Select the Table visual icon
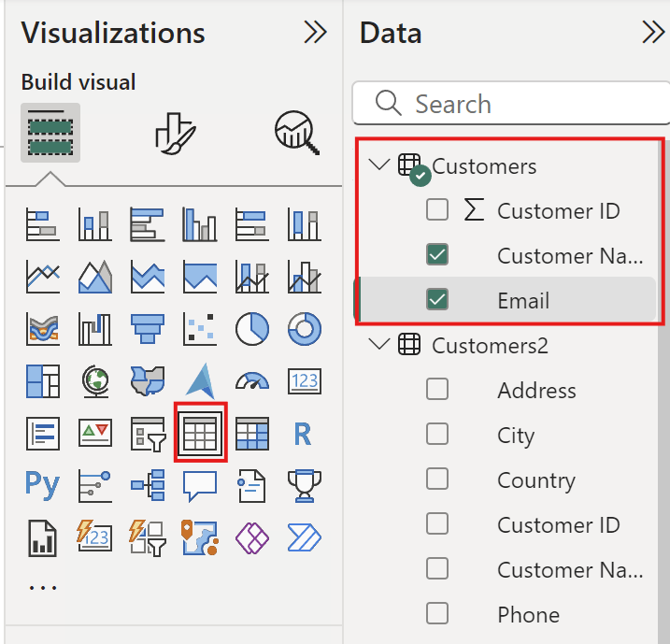This screenshot has width=670, height=644. click(x=200, y=433)
